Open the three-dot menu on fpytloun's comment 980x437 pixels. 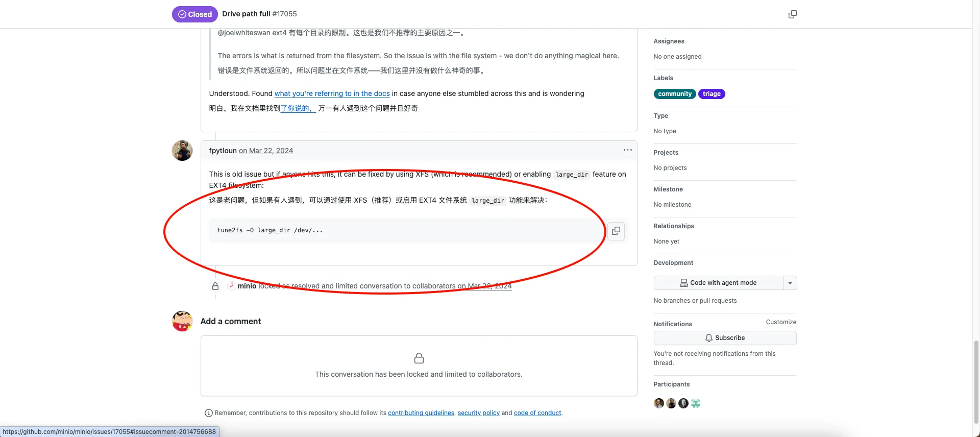[x=627, y=150]
